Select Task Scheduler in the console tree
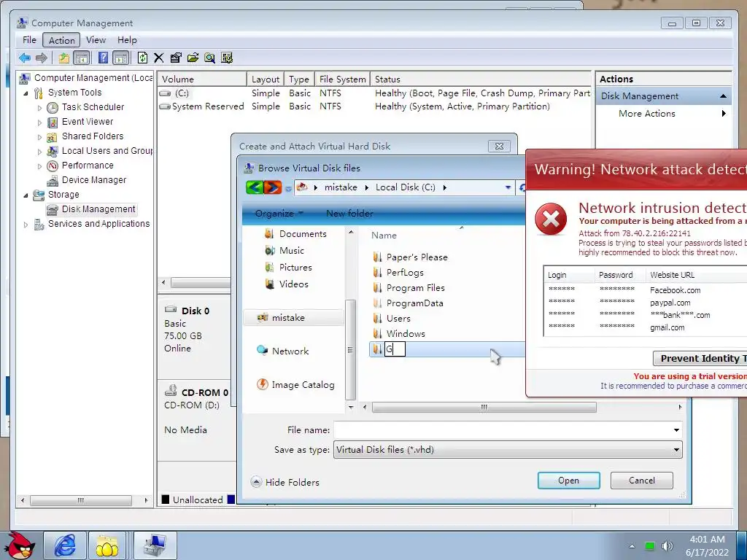 93,107
